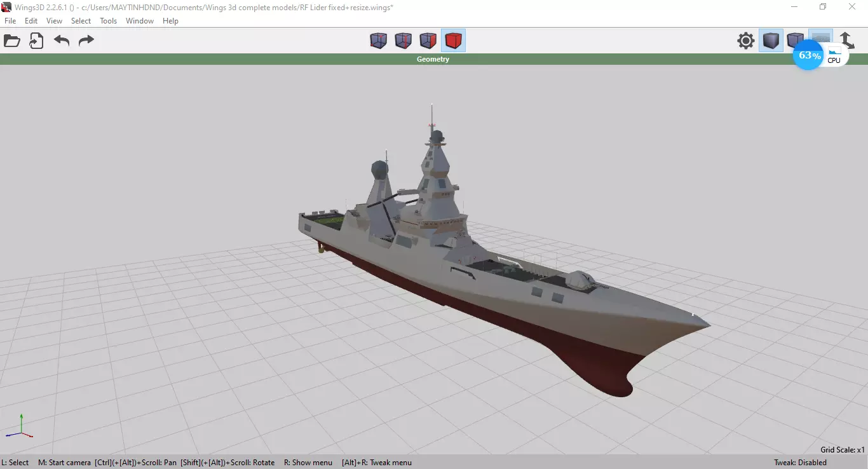The height and width of the screenshot is (469, 868).
Task: Minimize the Wings3D window
Action: [x=794, y=7]
